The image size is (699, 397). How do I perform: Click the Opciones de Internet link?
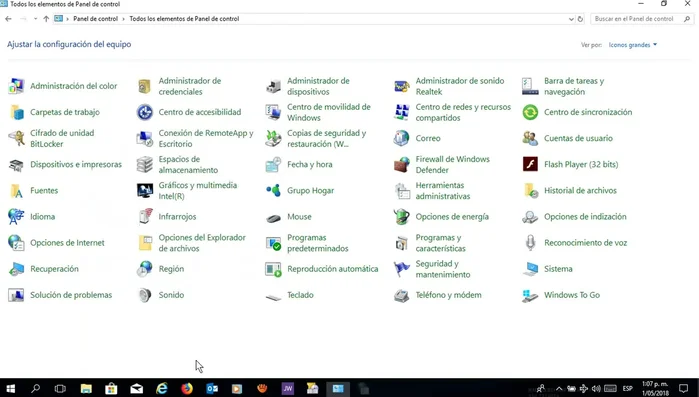coord(67,243)
